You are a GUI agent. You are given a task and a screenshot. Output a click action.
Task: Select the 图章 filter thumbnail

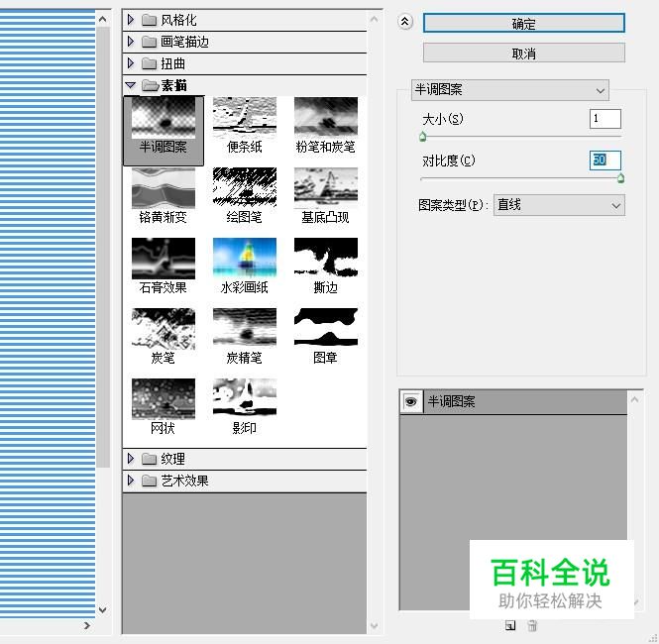pyautogui.click(x=326, y=329)
